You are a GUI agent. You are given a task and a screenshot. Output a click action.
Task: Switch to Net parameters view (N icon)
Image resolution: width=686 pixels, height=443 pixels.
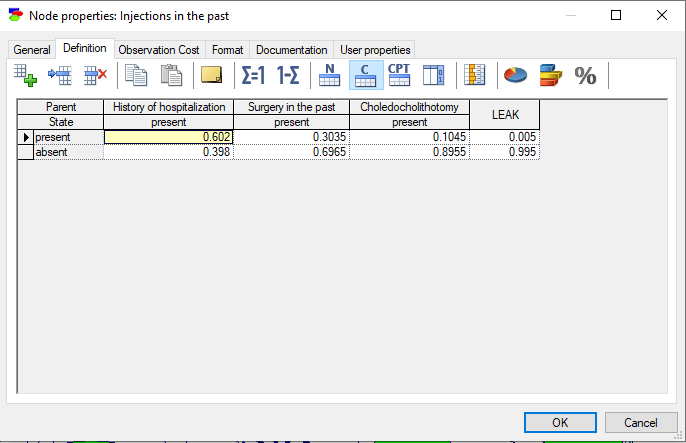coord(330,75)
